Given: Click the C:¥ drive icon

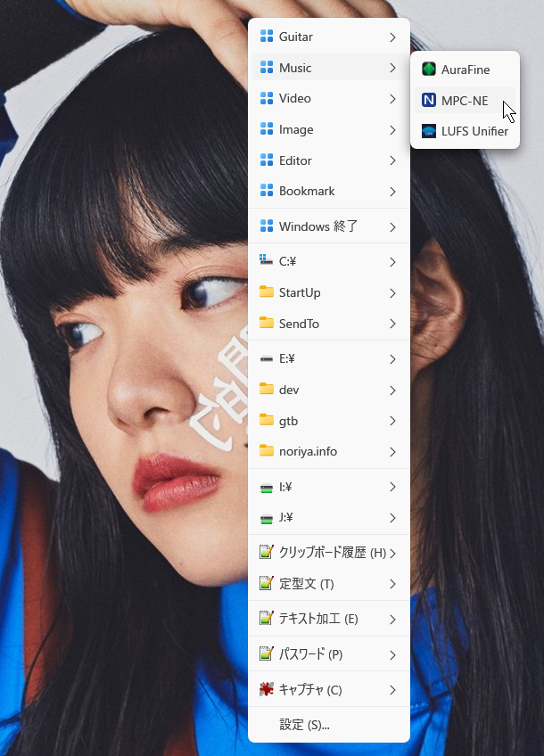Looking at the screenshot, I should point(267,260).
